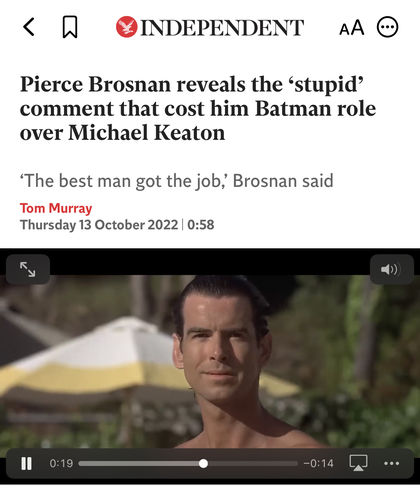Open AirPlay streaming options
The image size is (420, 496).
pos(358,463)
